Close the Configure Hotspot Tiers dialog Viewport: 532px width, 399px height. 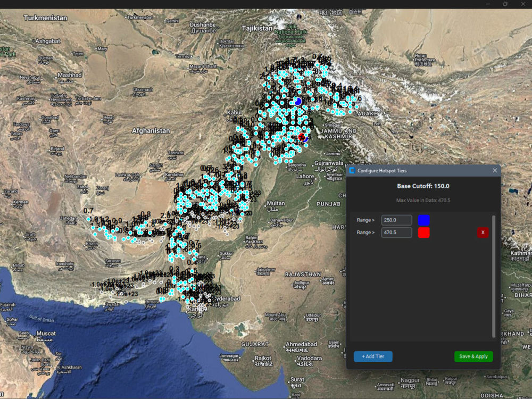point(495,170)
